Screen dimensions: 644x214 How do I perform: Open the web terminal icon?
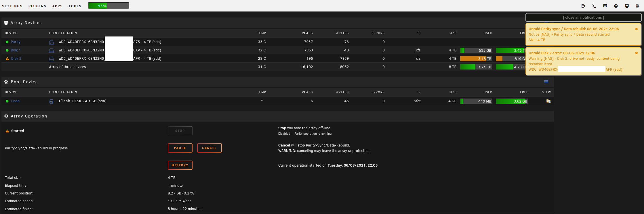pos(594,6)
